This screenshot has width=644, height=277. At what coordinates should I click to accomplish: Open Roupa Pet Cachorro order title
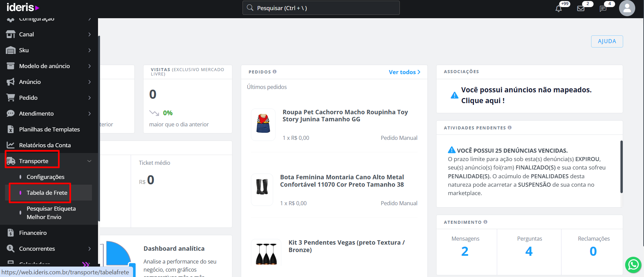(345, 116)
